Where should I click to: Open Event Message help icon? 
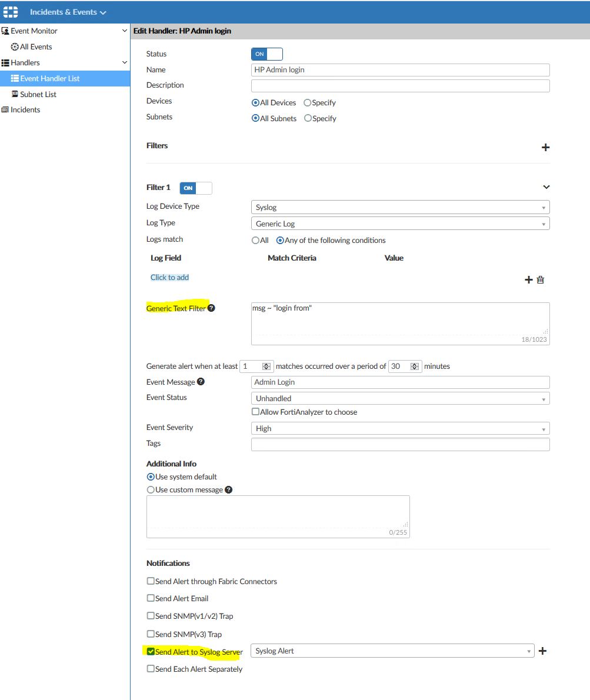tap(201, 382)
